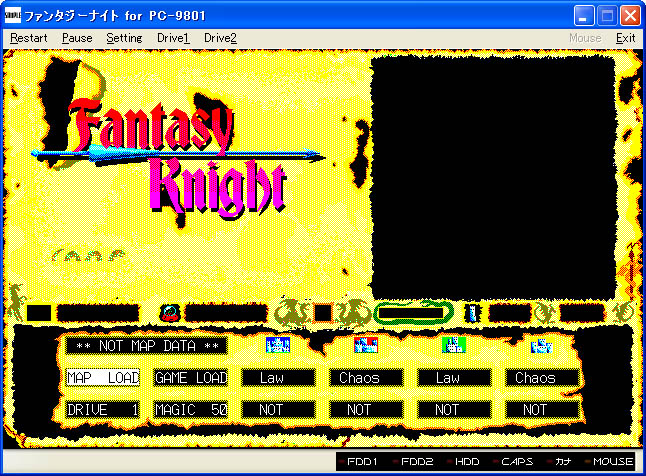Click the blue castle player icon
This screenshot has height=476, width=646.
(278, 345)
